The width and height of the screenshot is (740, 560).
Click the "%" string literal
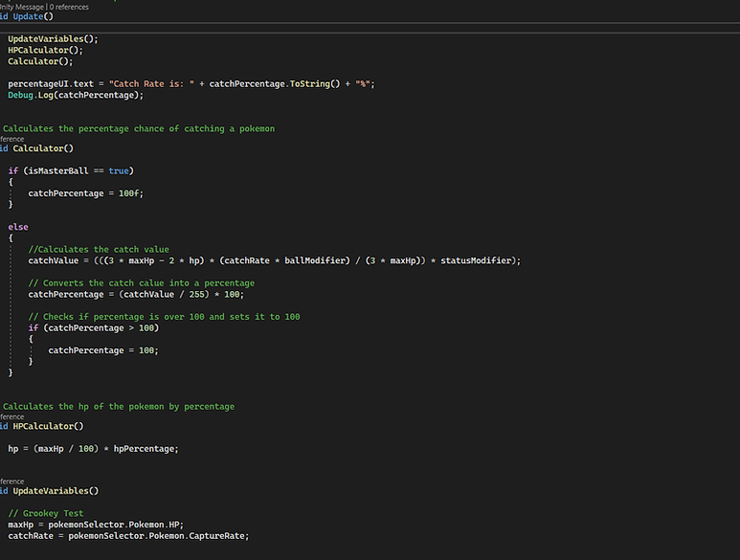pyautogui.click(x=363, y=84)
